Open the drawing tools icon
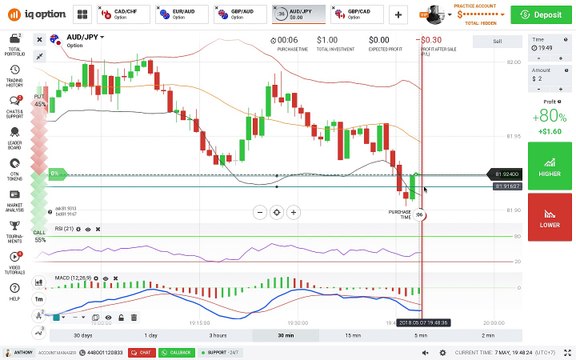 pos(39,315)
